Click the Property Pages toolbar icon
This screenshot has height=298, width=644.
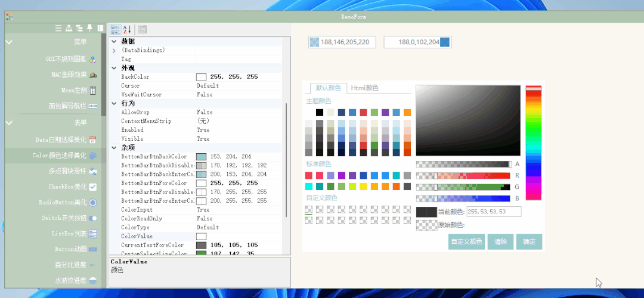pos(143,29)
